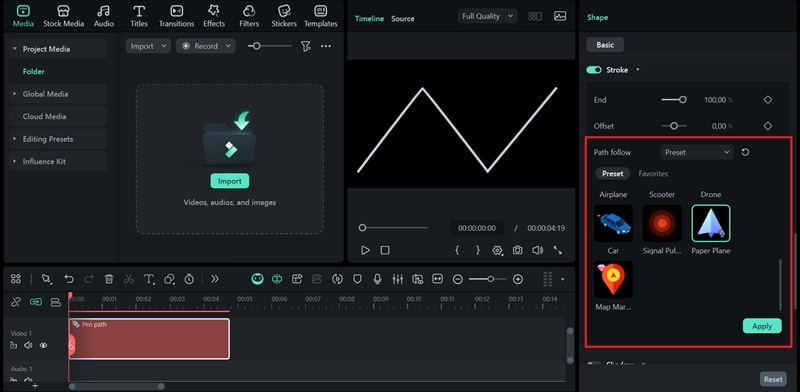Adjust the media thumbnail size slider
Viewport: 800px width, 392px height.
(270, 46)
